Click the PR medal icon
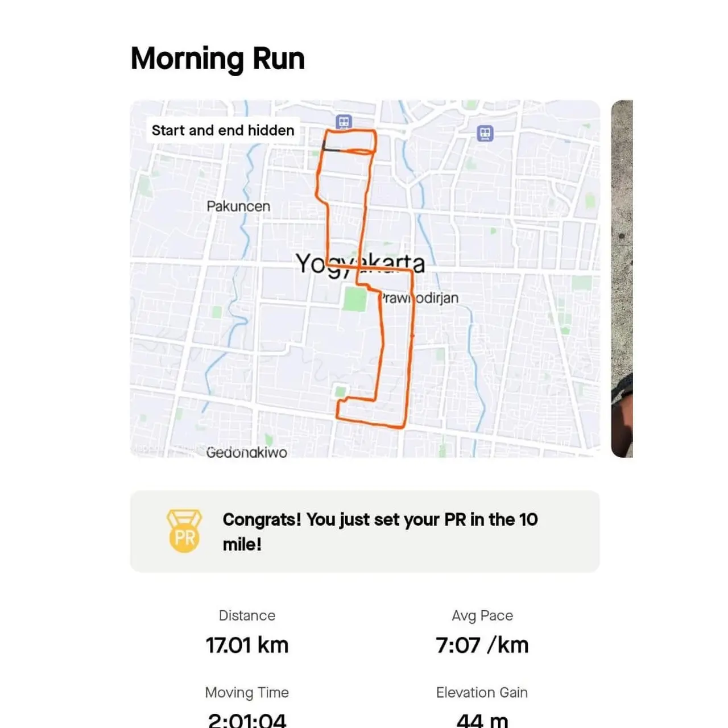Viewport: 728px width, 728px height. point(184,531)
